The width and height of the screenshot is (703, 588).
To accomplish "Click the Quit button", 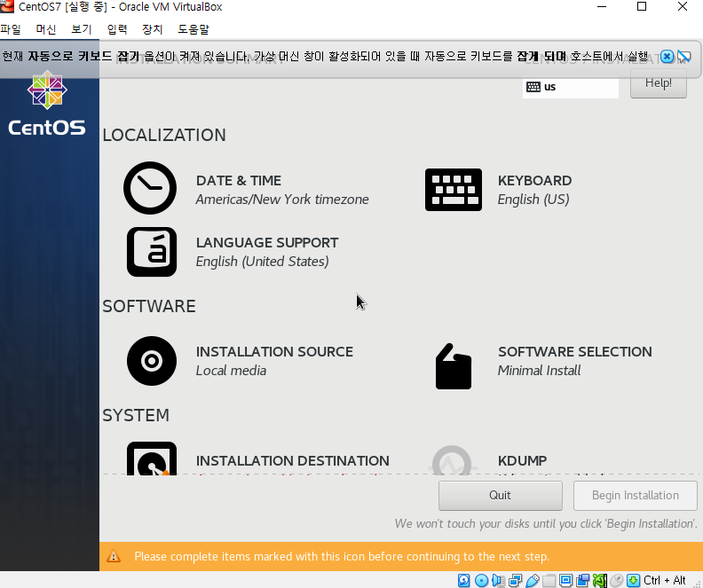I will pyautogui.click(x=500, y=495).
